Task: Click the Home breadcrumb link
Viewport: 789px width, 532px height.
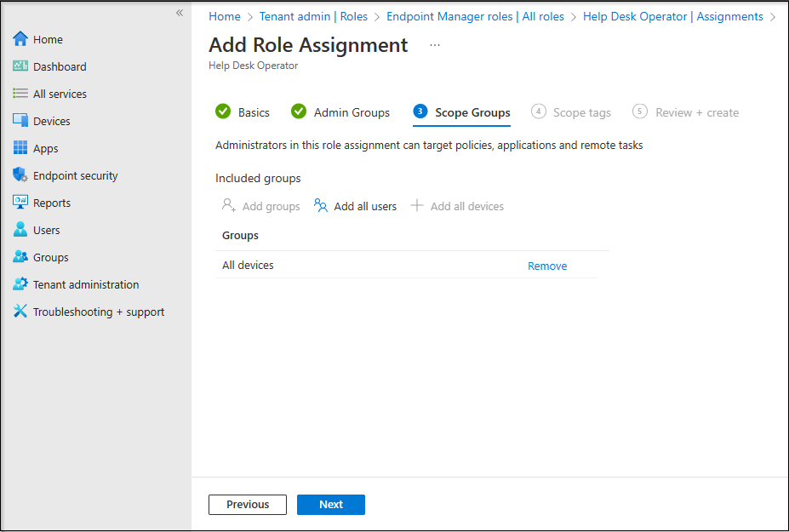Action: click(225, 17)
